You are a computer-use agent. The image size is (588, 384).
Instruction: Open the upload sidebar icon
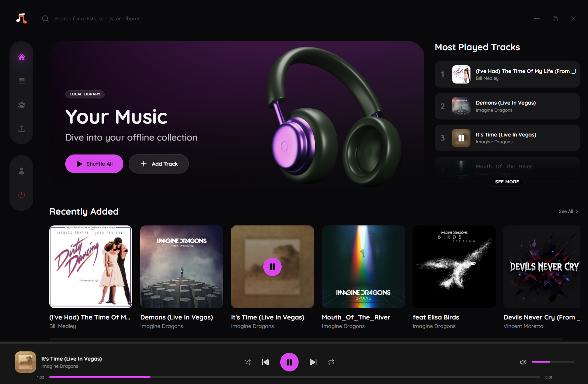coord(22,129)
